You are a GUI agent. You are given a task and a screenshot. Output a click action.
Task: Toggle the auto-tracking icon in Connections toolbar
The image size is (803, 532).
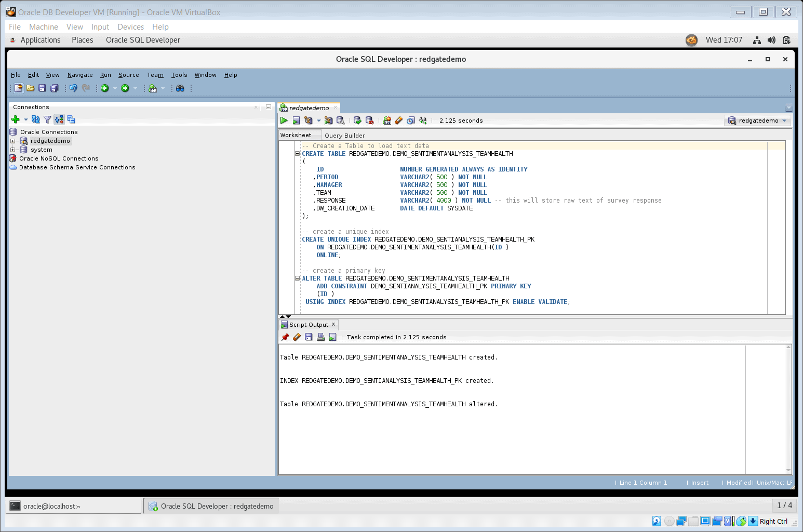click(x=59, y=119)
